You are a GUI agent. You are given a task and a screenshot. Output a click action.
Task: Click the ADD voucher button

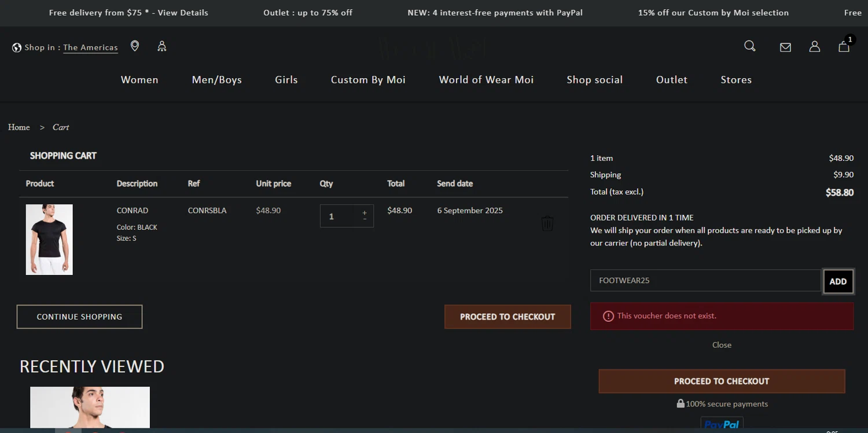point(838,281)
